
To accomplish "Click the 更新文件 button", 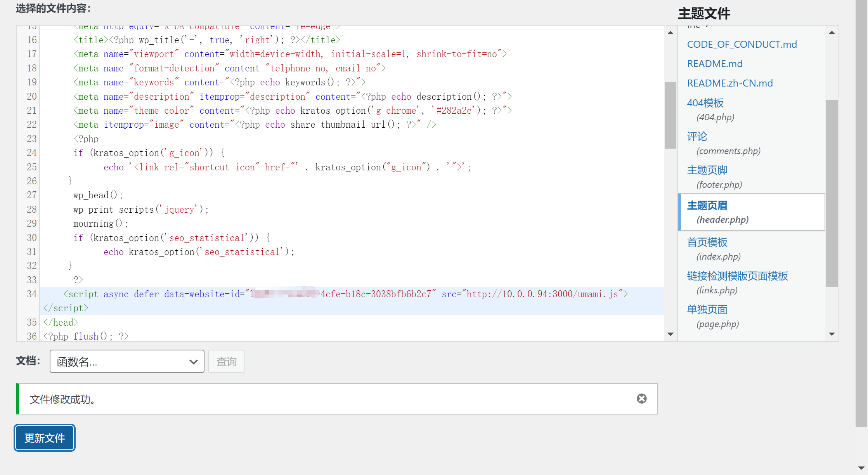I will pyautogui.click(x=45, y=438).
